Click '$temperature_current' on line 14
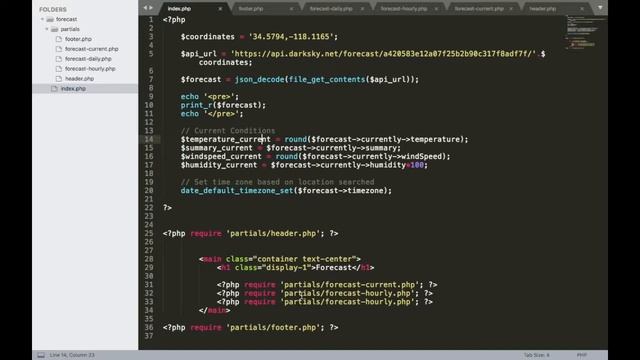Viewport: 640px width, 360px height. pos(226,140)
